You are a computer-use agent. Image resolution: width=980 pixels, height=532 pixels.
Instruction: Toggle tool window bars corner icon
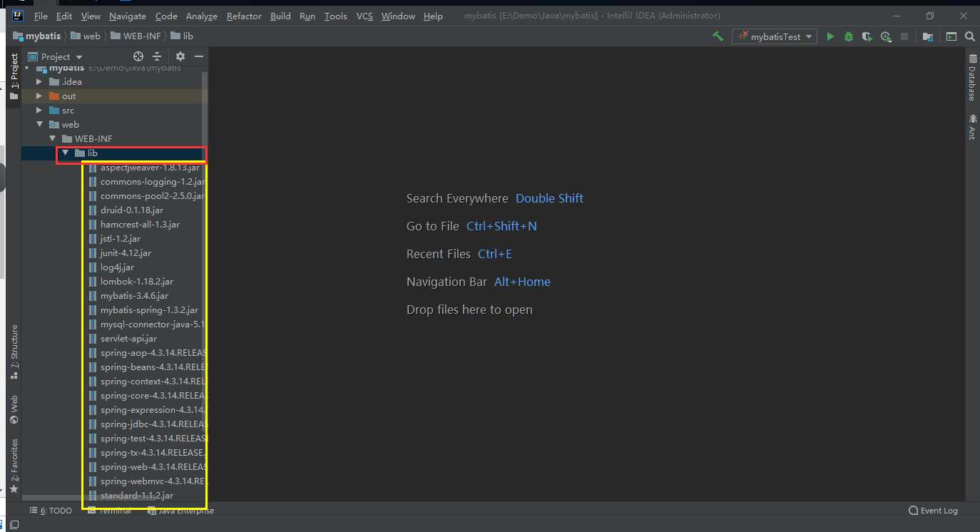pyautogui.click(x=14, y=525)
